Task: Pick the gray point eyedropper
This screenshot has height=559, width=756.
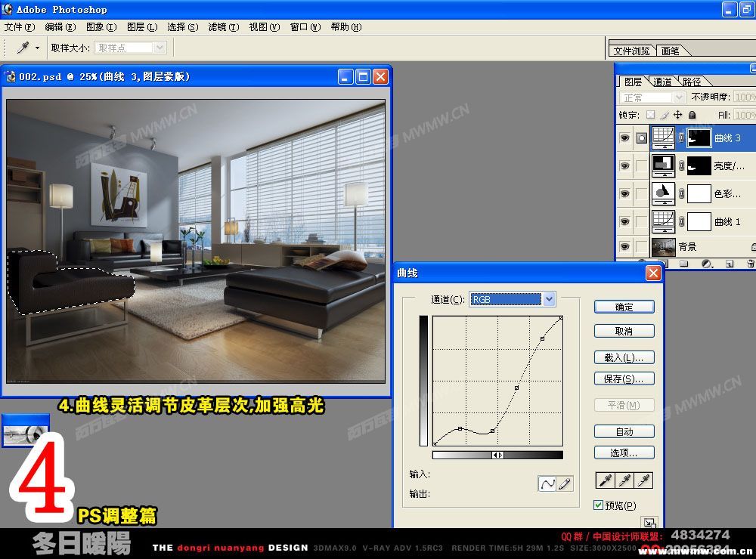Action: (624, 480)
